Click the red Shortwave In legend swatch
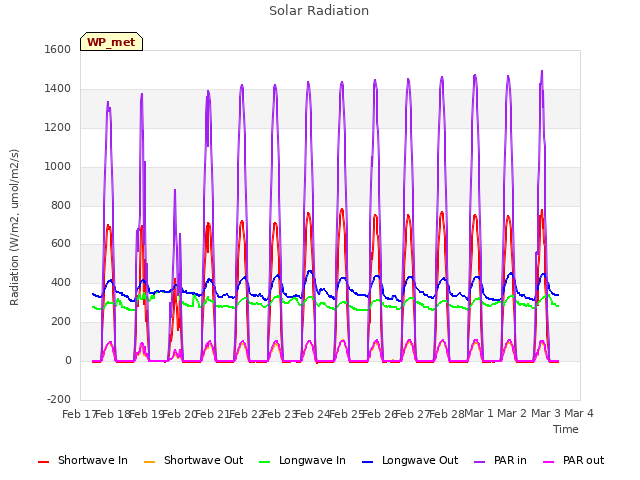Viewport: 640px width, 480px height. coord(43,462)
